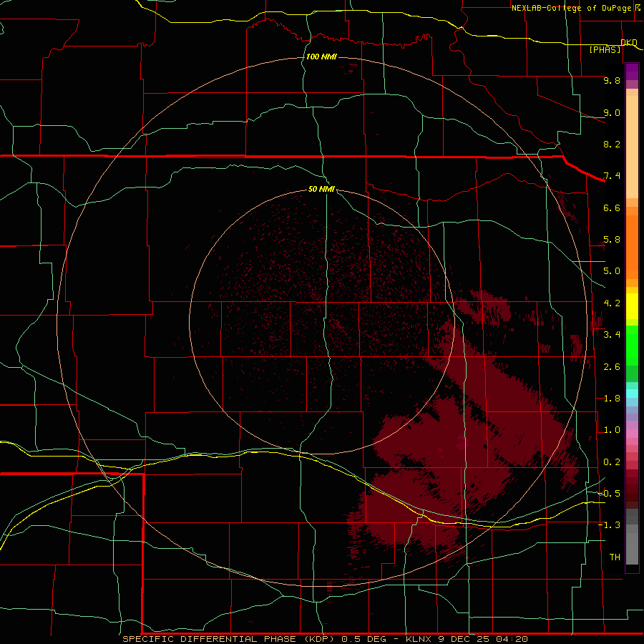Click the TH threshold label on the scale
This screenshot has width=644, height=644.
(615, 557)
